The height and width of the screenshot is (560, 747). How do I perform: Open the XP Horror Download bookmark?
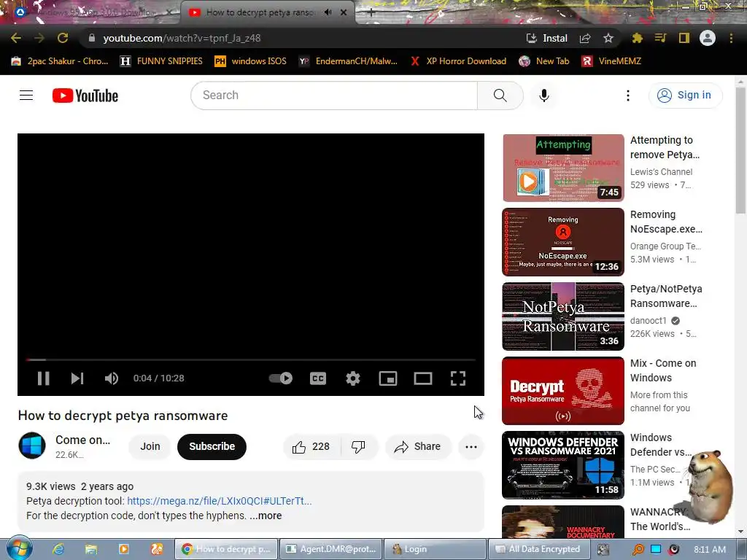458,61
